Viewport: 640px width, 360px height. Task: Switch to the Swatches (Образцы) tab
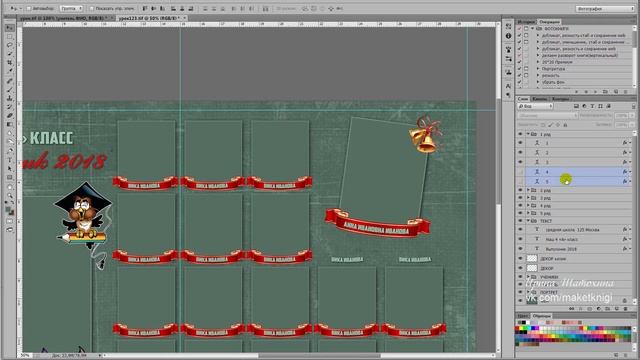pos(542,316)
